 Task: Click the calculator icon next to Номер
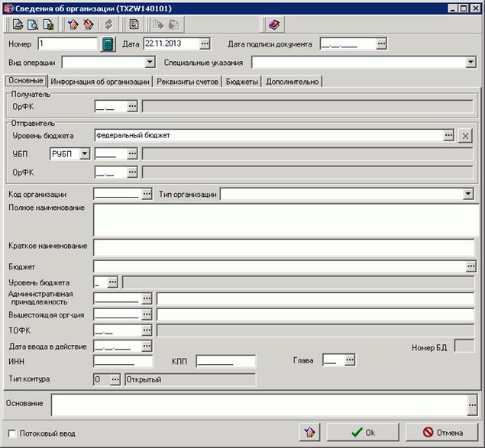coord(108,44)
